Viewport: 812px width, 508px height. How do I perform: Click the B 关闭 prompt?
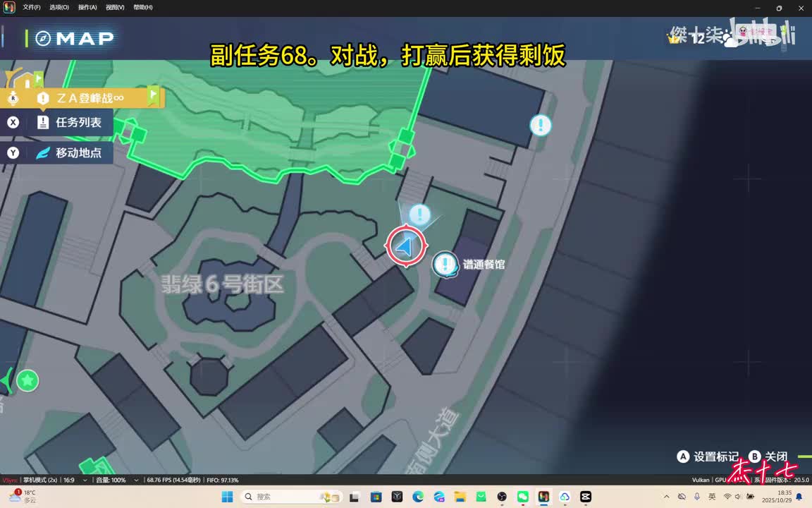pos(768,456)
